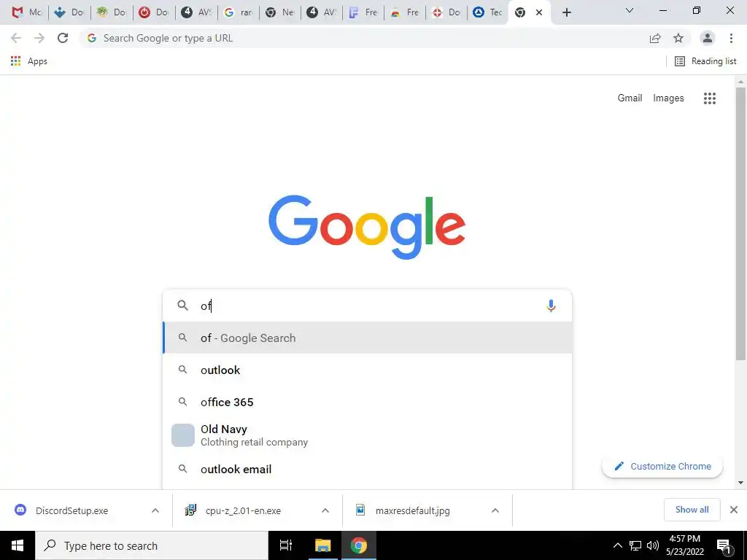
Task: Click Customize Chrome button
Action: coord(662,466)
